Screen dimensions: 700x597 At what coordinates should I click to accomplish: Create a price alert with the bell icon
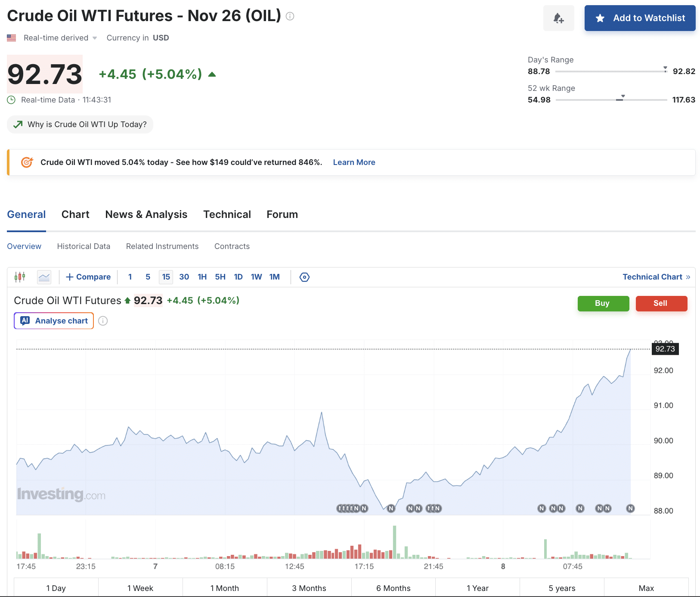559,18
